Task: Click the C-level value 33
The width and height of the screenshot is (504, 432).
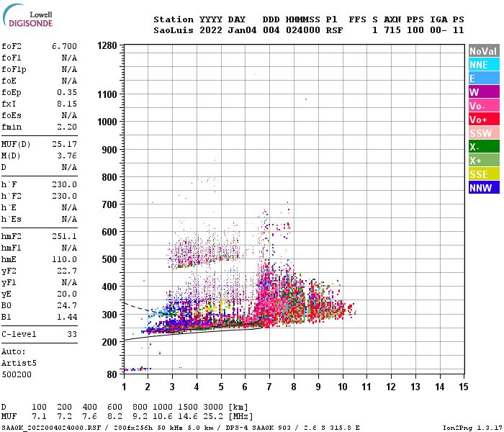Action: click(72, 334)
